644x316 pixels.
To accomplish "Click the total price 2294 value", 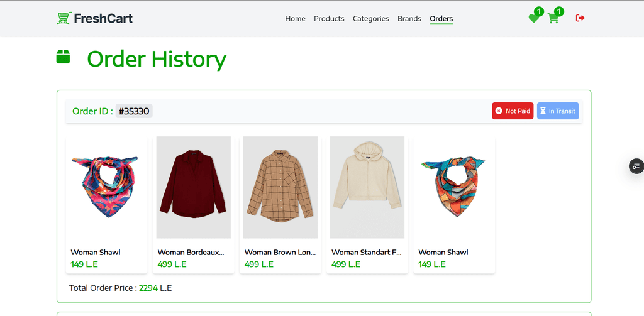I will [x=148, y=288].
